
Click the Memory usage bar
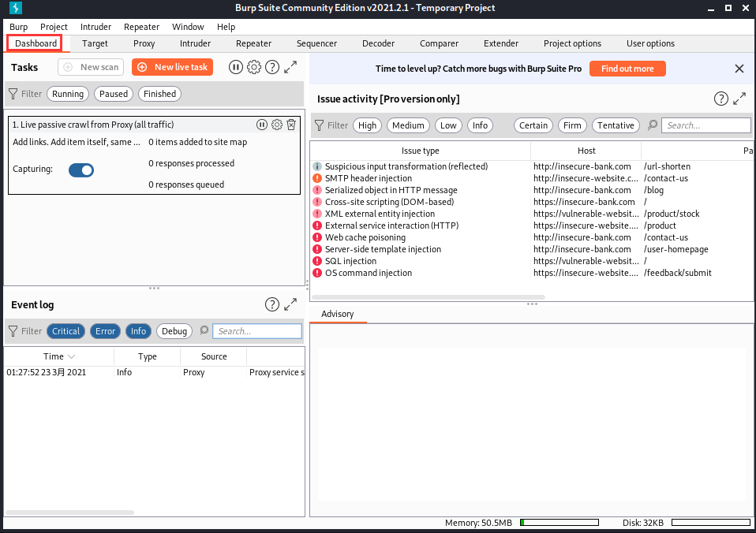point(560,523)
